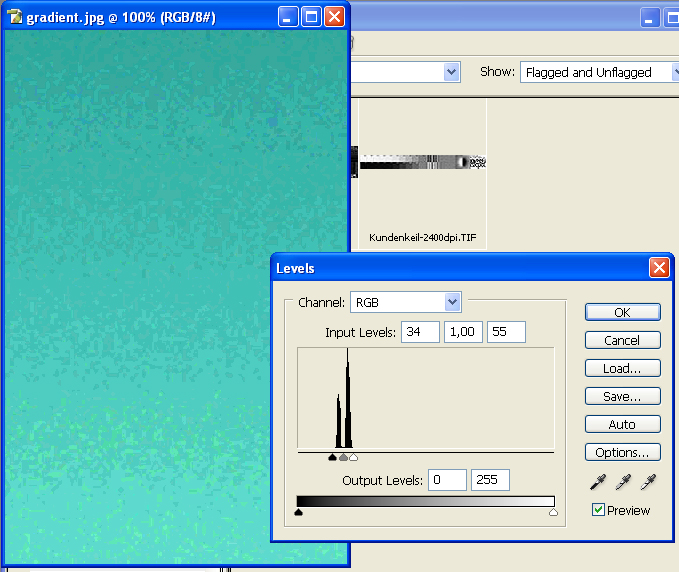Select the white point eyedropper
679x572 pixels.
pos(648,482)
